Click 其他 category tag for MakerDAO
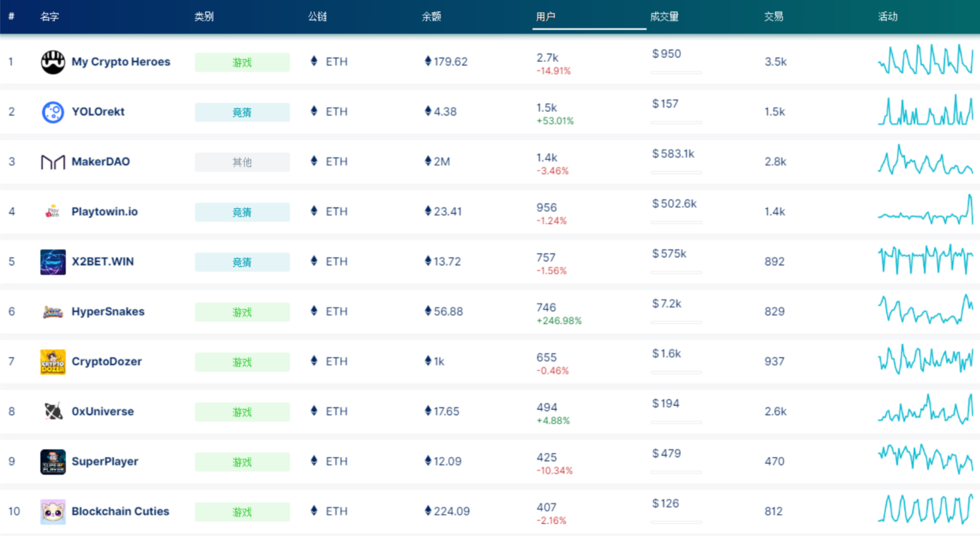The image size is (980, 536). [242, 162]
